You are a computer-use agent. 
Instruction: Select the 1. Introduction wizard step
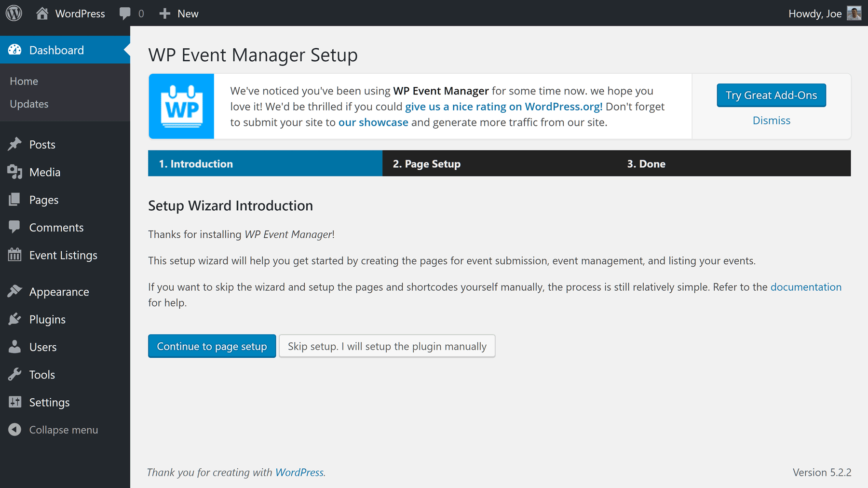[265, 163]
